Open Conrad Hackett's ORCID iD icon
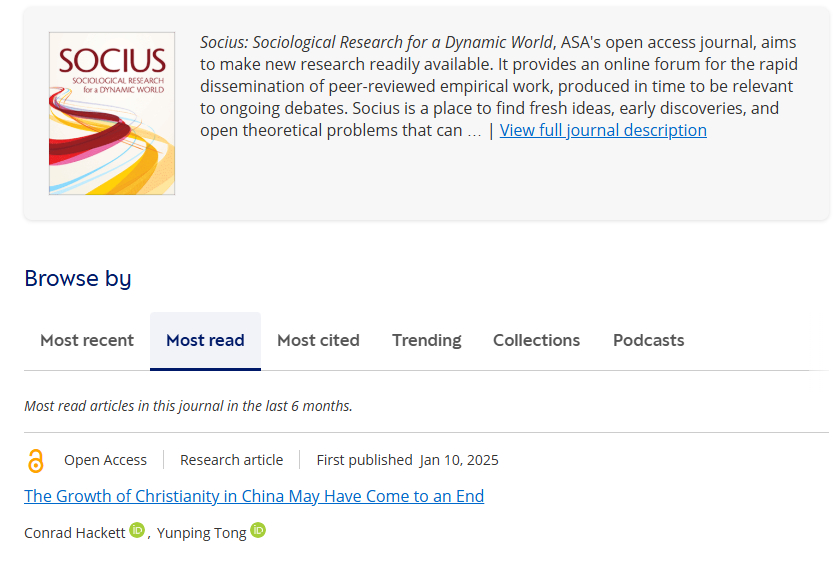The image size is (838, 563). [x=137, y=531]
